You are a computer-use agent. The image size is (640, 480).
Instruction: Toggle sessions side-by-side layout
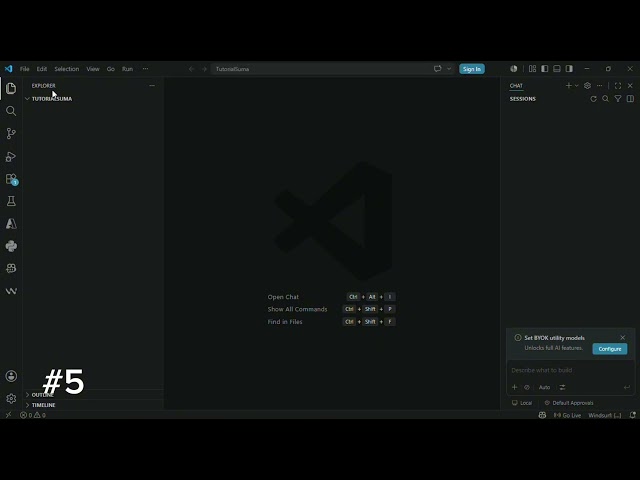[x=630, y=99]
